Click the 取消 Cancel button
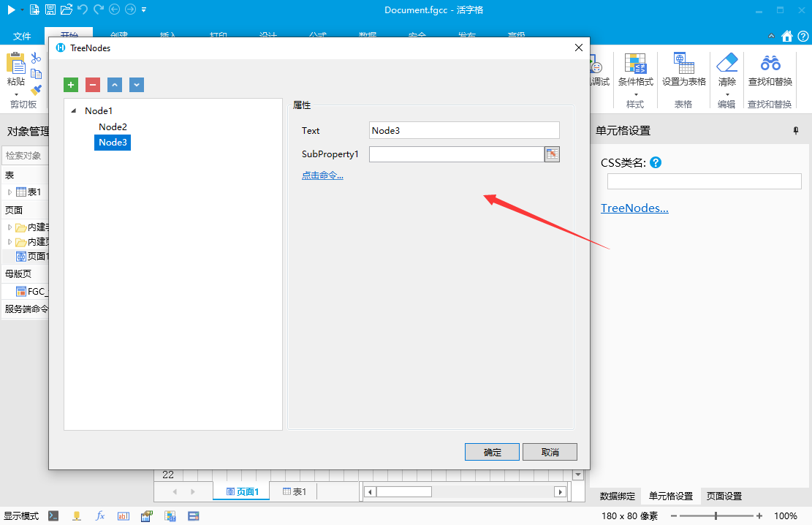The width and height of the screenshot is (812, 525). tap(550, 452)
